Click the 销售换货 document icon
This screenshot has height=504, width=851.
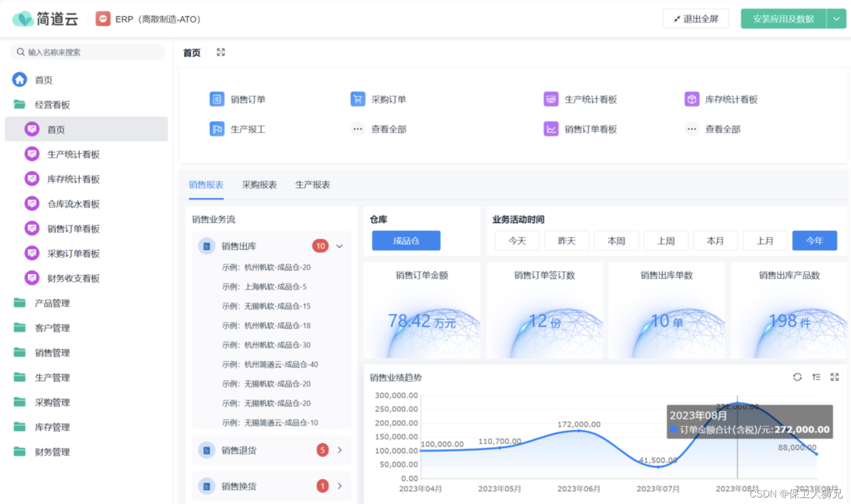(x=207, y=486)
